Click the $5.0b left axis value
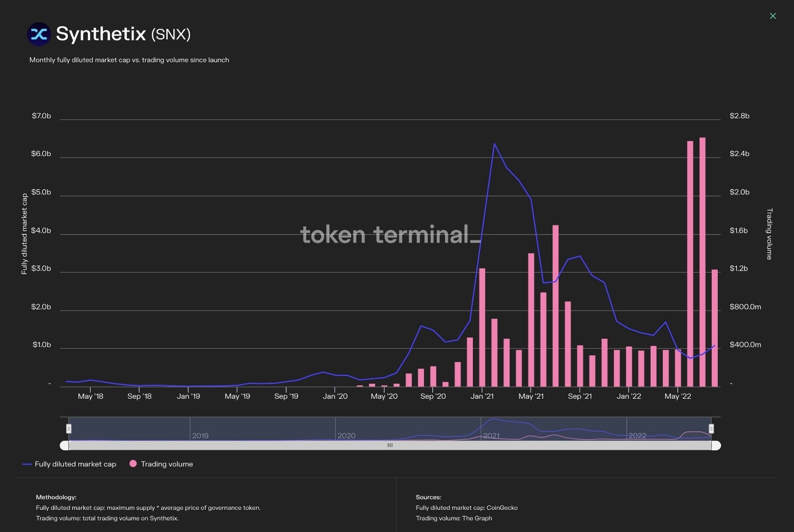 point(41,192)
